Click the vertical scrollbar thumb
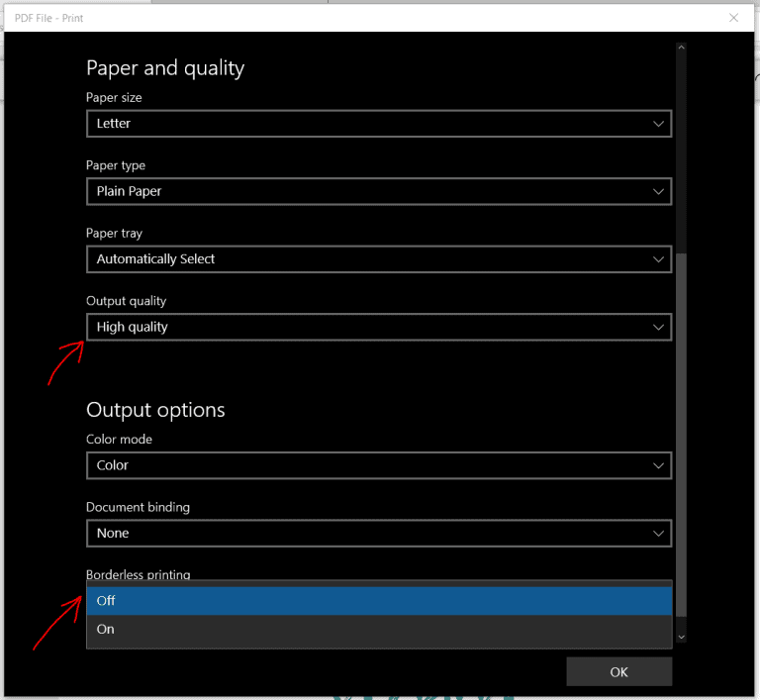Viewport: 760px width, 700px height. pos(682,435)
